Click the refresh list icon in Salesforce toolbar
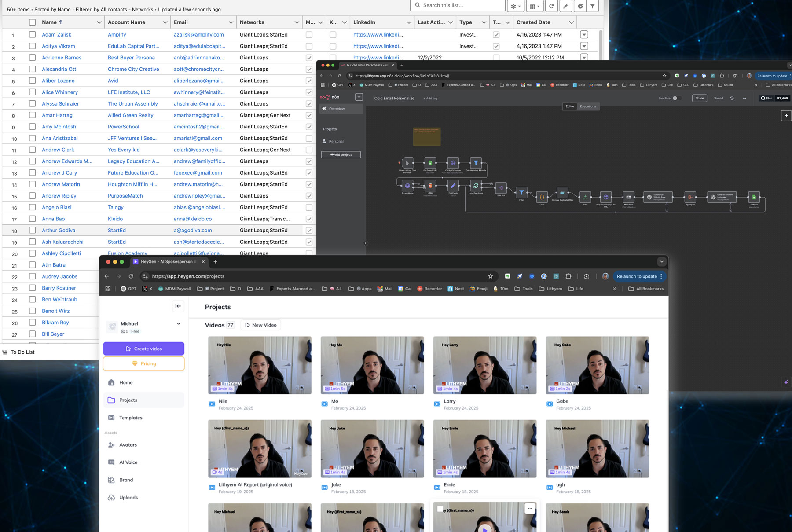 [x=551, y=6]
